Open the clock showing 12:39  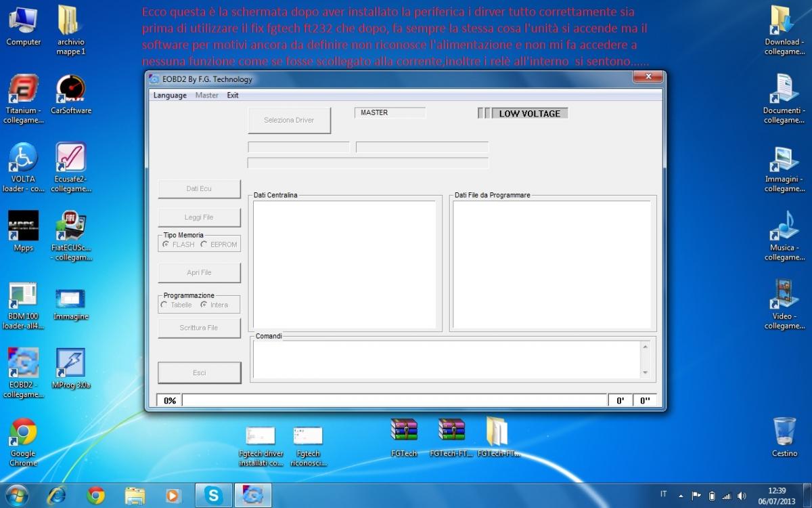point(777,495)
